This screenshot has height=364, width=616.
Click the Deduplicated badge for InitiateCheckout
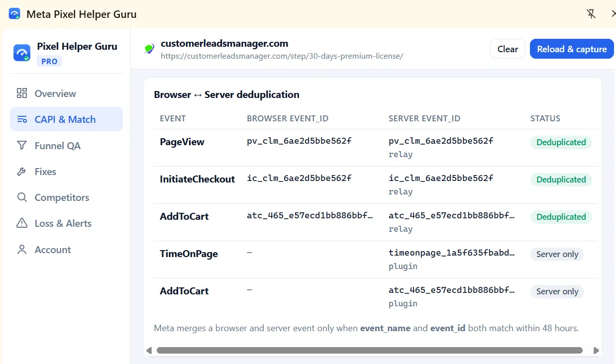pos(561,180)
